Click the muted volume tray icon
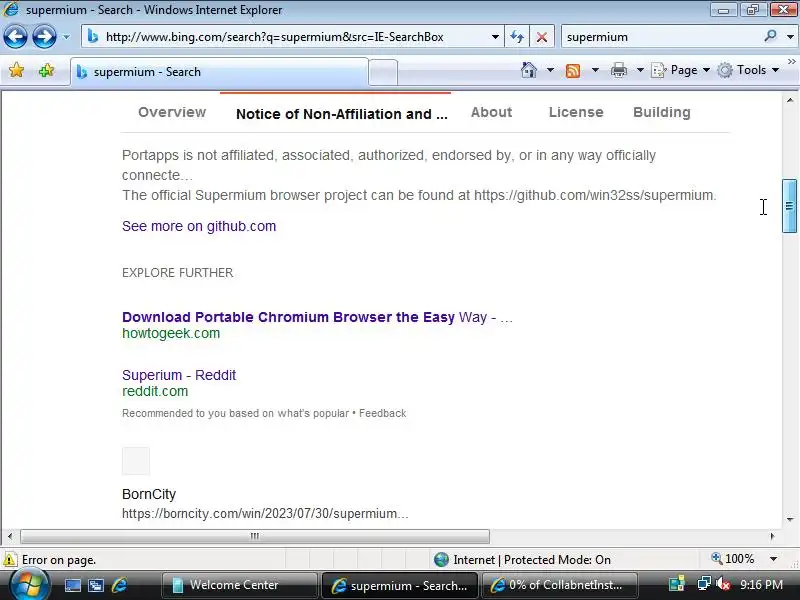This screenshot has width=800, height=600. (x=722, y=584)
